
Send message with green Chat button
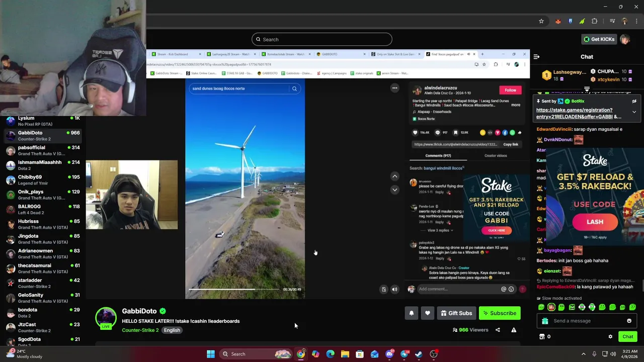[x=627, y=336]
